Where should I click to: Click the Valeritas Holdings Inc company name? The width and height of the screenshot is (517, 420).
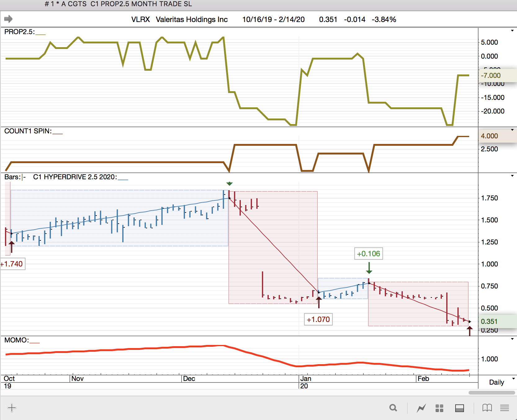click(192, 19)
